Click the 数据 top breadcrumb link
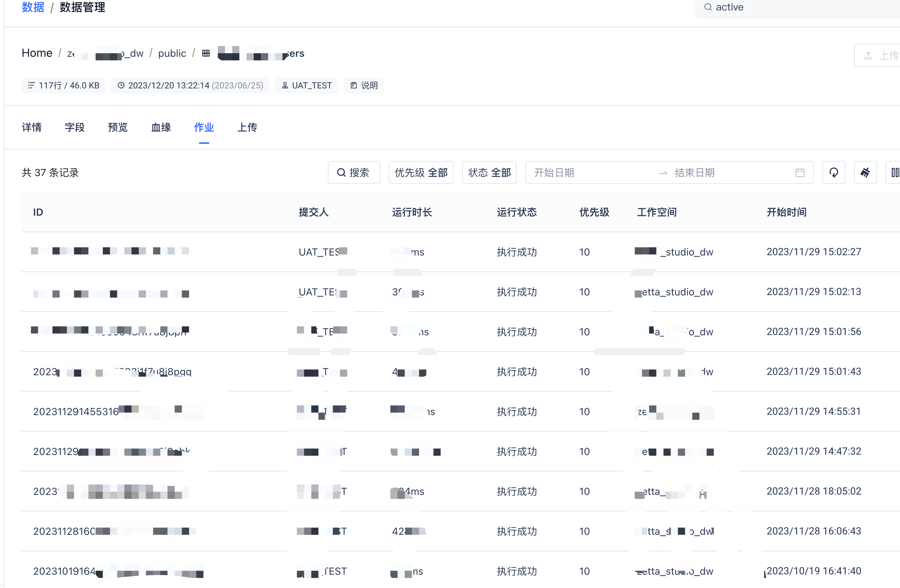This screenshot has height=588, width=900. (33, 7)
